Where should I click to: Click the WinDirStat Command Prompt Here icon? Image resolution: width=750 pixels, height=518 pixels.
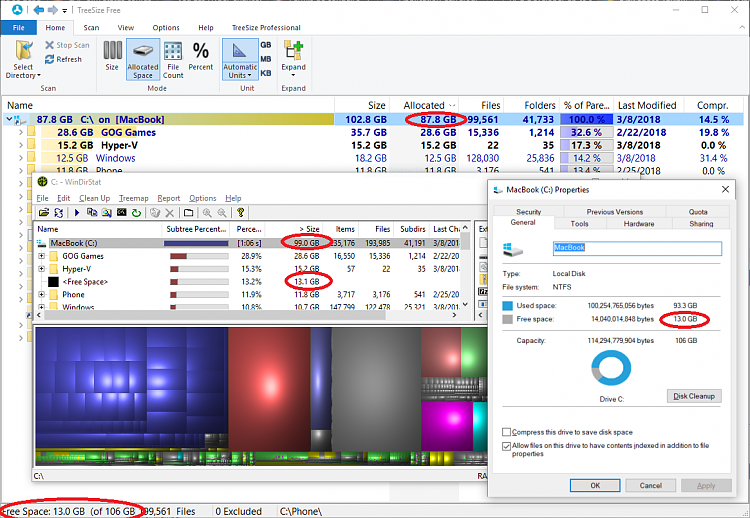pyautogui.click(x=121, y=213)
